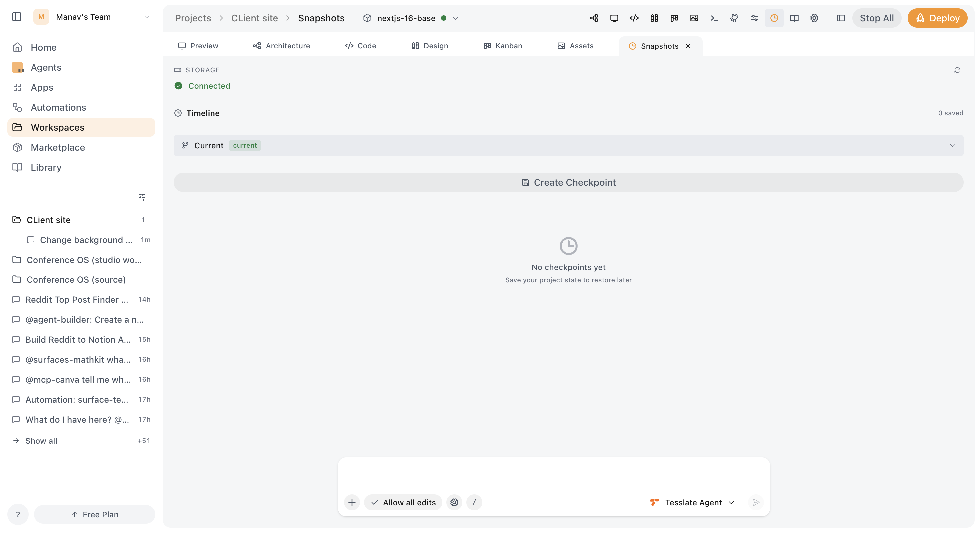Expand Conference OS (studio wo... folder

click(x=81, y=259)
